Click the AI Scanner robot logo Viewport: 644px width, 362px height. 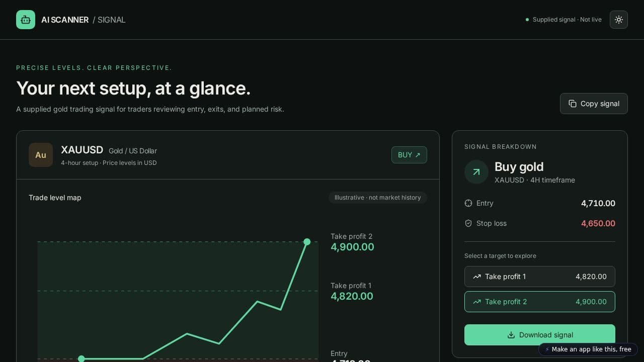[x=26, y=20]
